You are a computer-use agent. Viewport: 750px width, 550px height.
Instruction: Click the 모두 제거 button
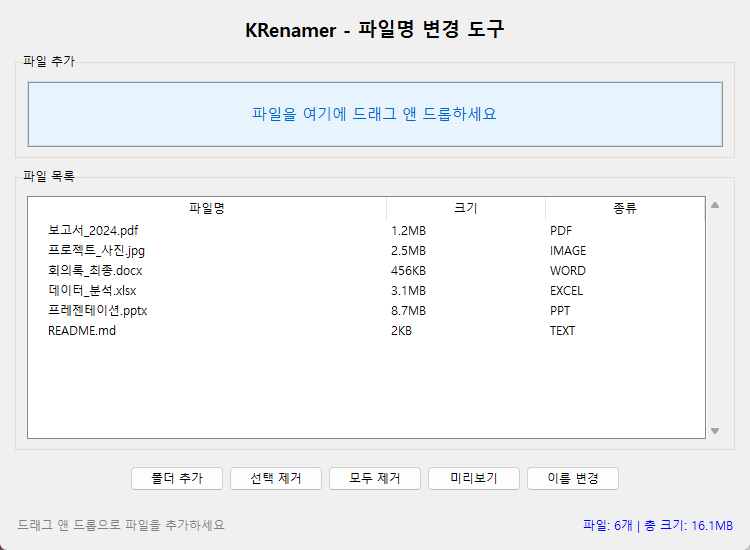(375, 478)
